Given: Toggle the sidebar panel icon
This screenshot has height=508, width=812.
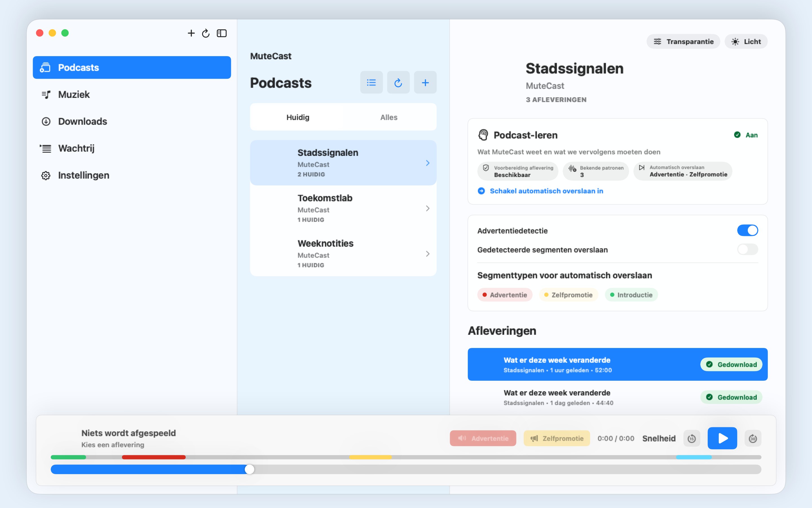Looking at the screenshot, I should coord(221,33).
